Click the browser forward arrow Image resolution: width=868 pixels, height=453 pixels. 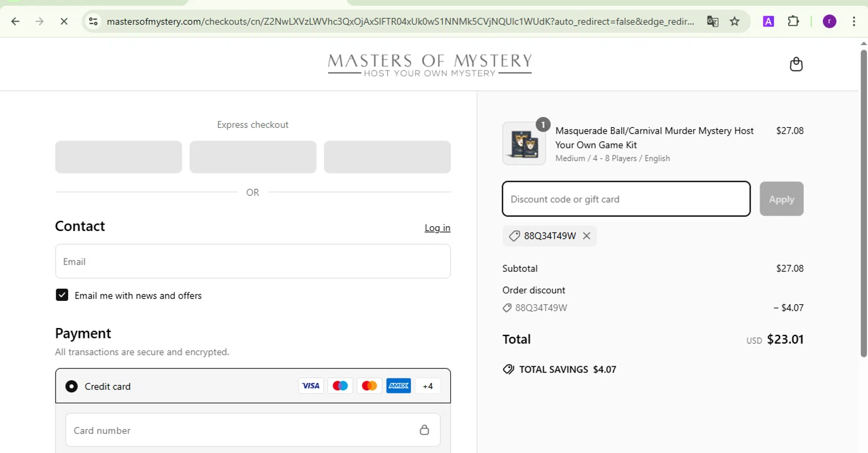[x=39, y=21]
